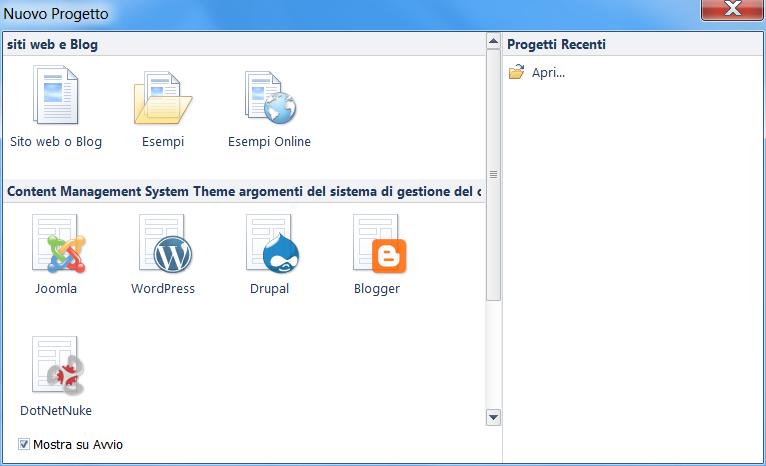Choose the DotNetNuke template icon

[58, 365]
